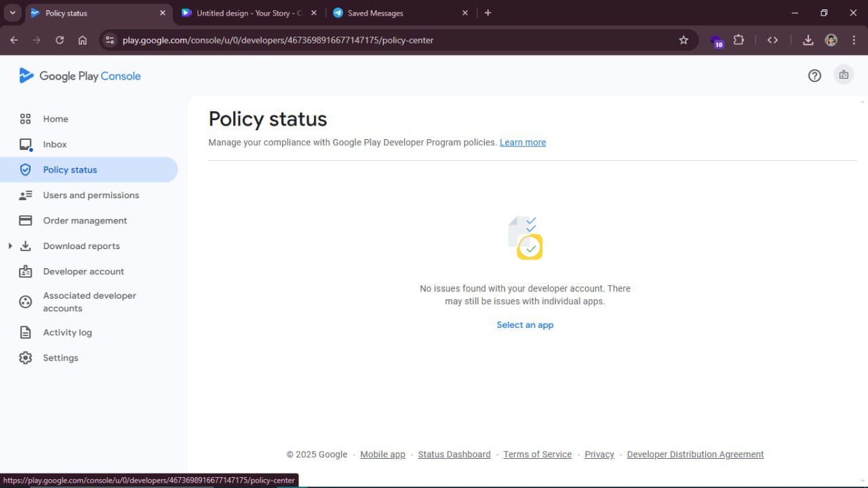The height and width of the screenshot is (488, 868).
Task: Open the Chrome three-dot menu
Action: [x=854, y=40]
